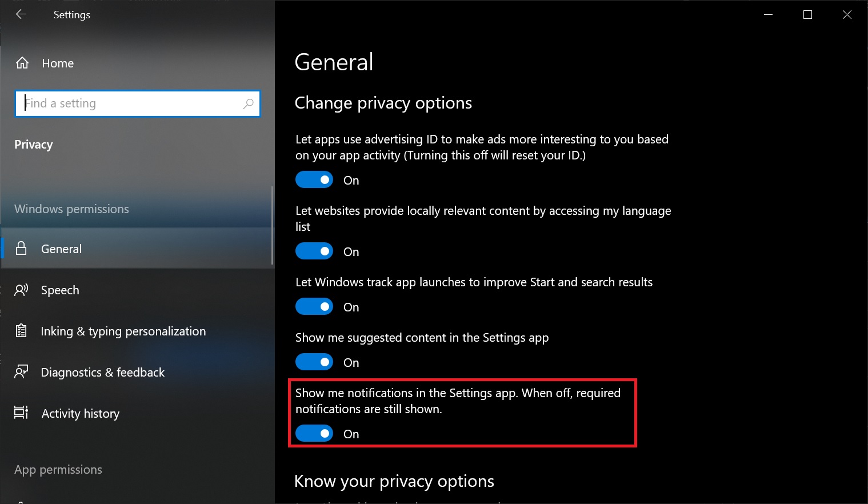Click the search magnifier icon
This screenshot has height=504, width=868.
click(x=248, y=103)
